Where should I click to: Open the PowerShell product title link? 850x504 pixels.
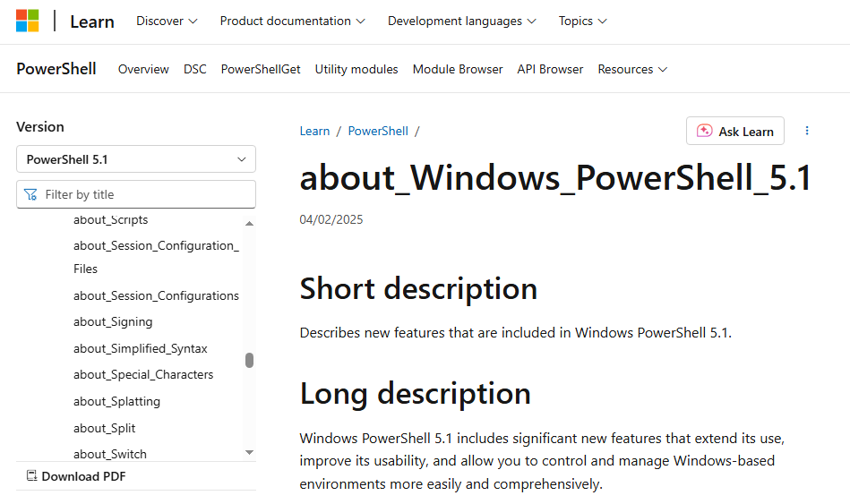coord(56,69)
